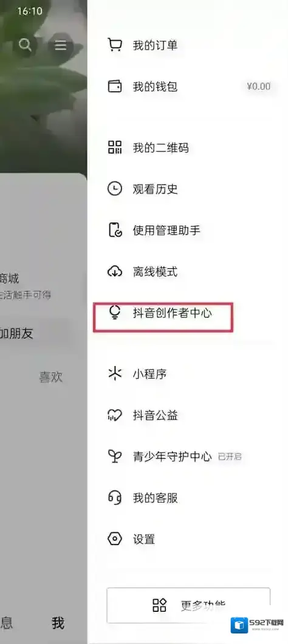Tap the shopping cart icon for My Orders
This screenshot has width=288, height=644.
coord(115,44)
